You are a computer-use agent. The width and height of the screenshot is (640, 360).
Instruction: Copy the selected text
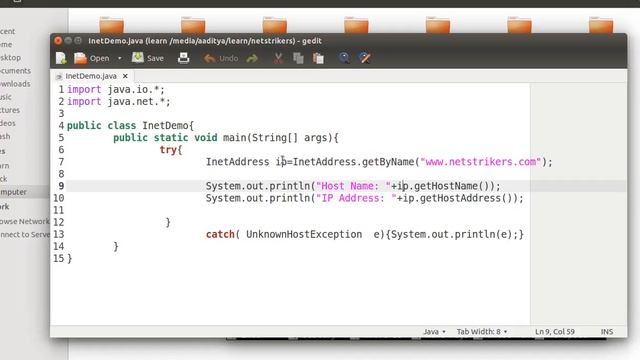pos(298,58)
